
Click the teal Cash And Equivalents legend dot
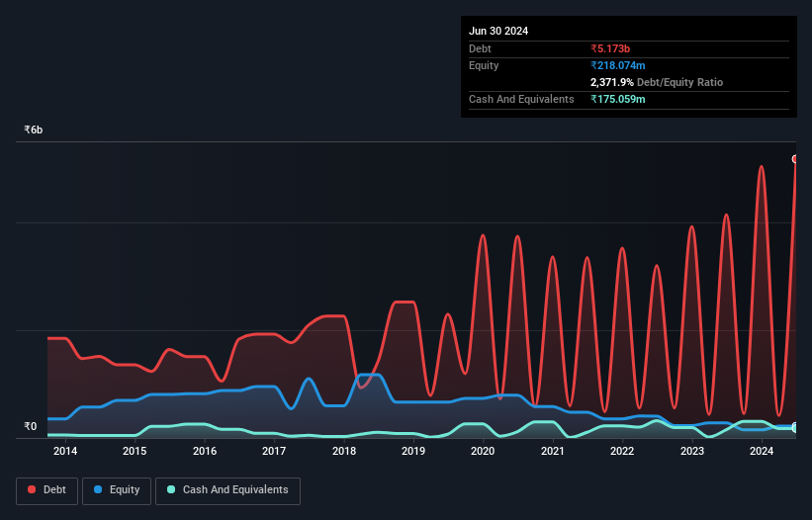click(171, 489)
